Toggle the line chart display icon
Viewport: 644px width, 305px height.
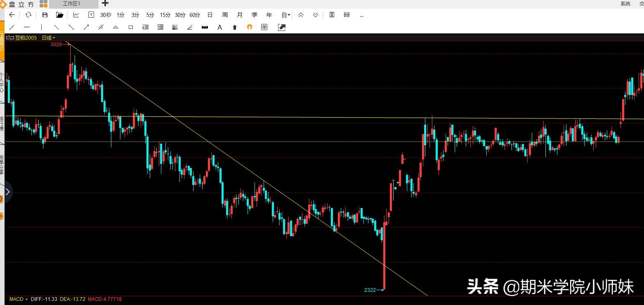pos(76,15)
